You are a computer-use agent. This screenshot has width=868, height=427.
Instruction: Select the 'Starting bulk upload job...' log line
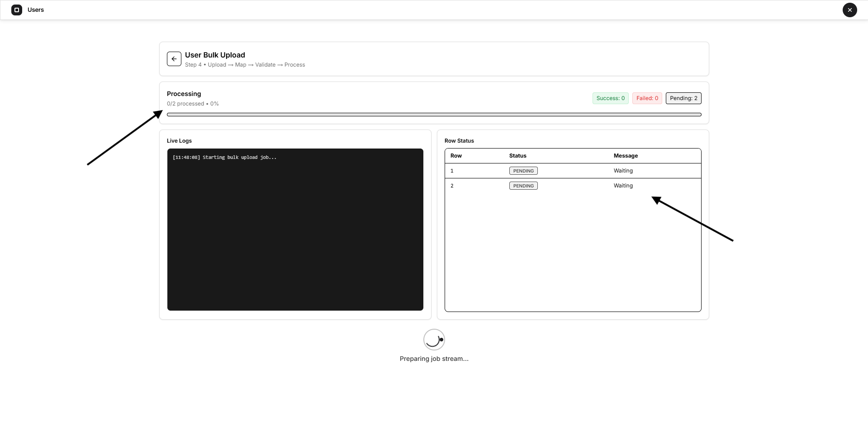click(224, 158)
